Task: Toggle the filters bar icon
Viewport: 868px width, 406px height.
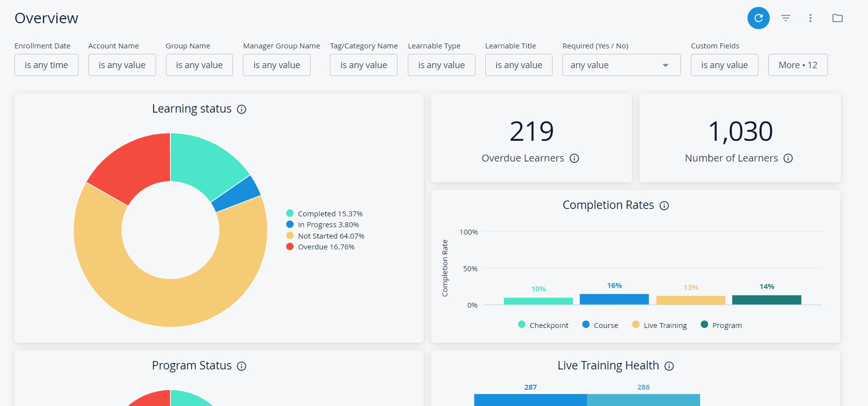Action: [x=786, y=18]
